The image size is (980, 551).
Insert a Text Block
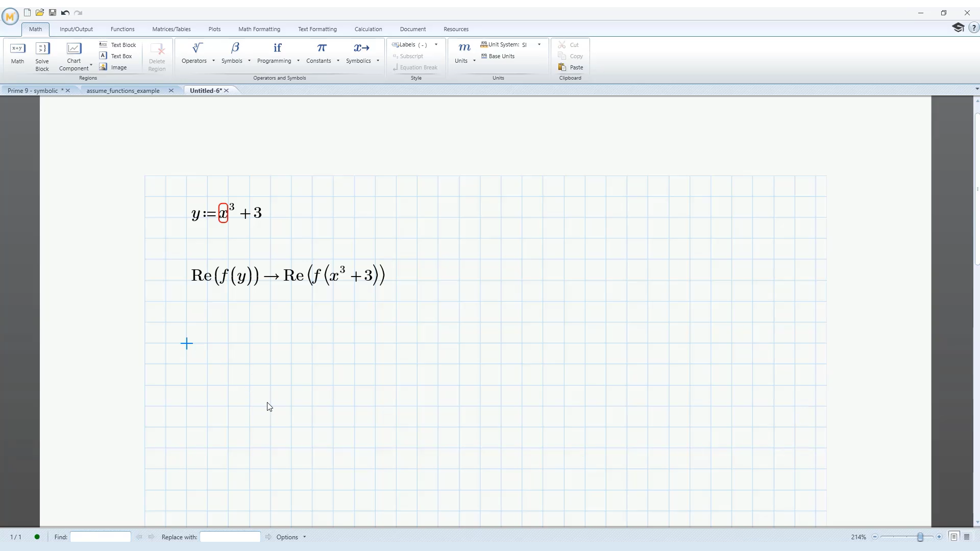(118, 45)
